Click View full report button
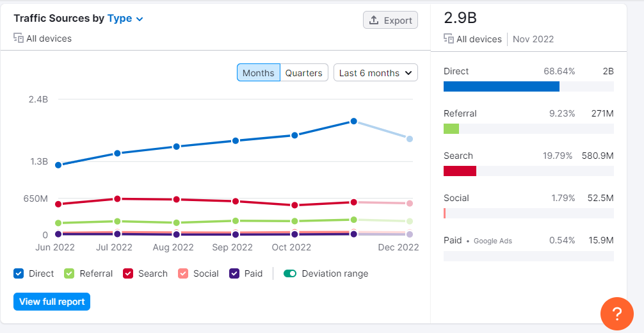 [x=52, y=302]
